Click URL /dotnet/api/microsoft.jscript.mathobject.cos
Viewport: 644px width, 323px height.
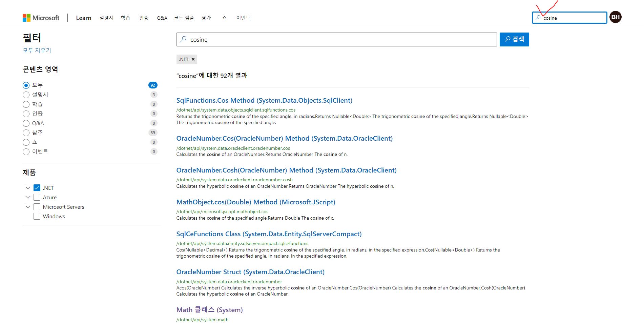click(222, 211)
